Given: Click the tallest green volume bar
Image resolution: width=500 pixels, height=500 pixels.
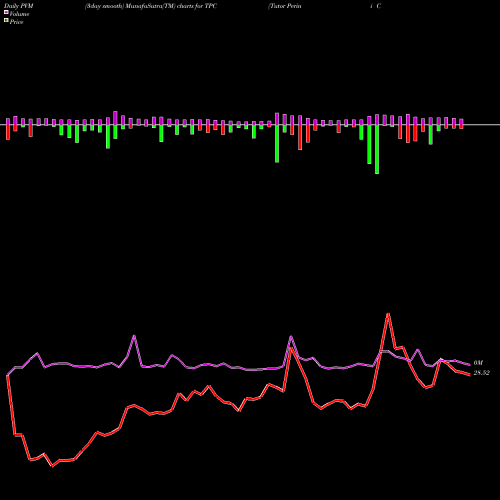Looking at the screenshot, I should coord(377,149).
